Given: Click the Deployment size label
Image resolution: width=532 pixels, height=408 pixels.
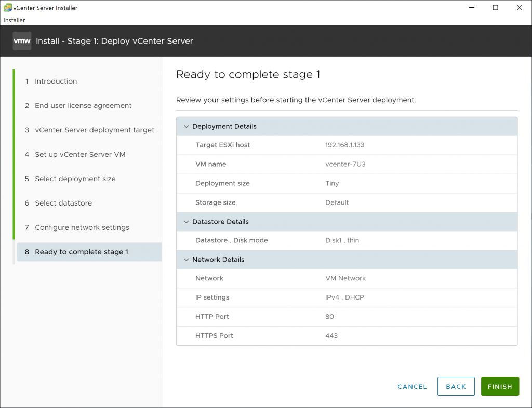Looking at the screenshot, I should (x=222, y=183).
